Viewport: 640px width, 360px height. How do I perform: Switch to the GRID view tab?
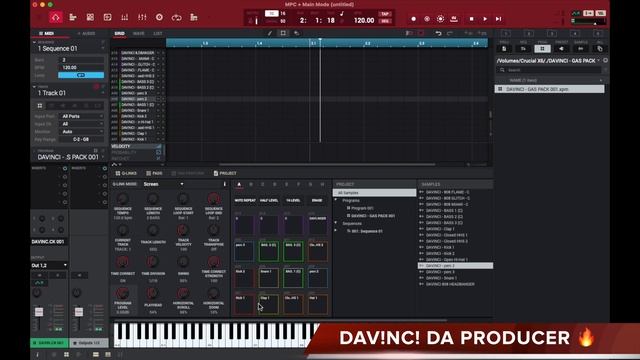pos(120,33)
